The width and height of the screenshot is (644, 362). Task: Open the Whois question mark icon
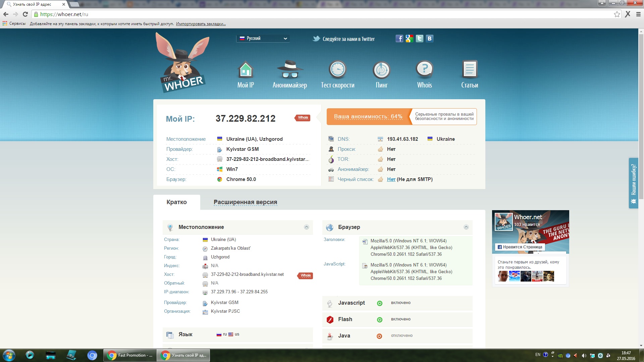pos(425,69)
